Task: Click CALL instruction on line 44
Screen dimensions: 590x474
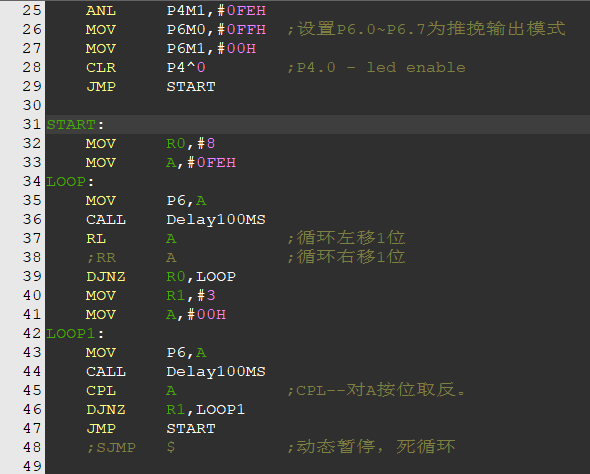Action: coord(106,372)
